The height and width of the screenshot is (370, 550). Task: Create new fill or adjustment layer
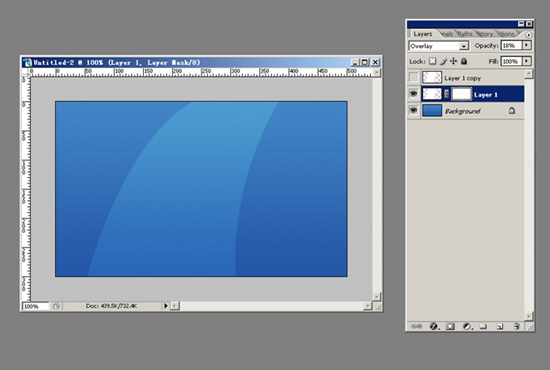coord(467,327)
